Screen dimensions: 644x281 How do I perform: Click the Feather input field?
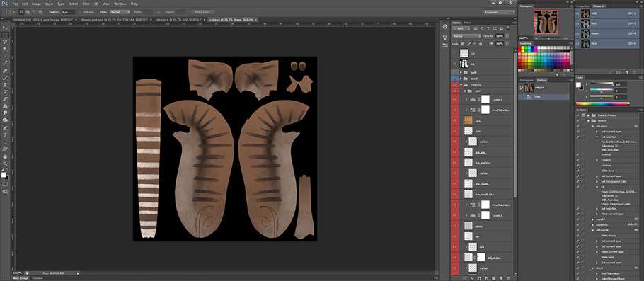point(68,12)
